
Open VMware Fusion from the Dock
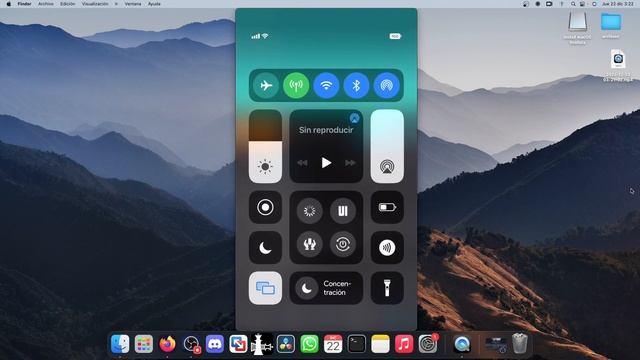(x=238, y=344)
